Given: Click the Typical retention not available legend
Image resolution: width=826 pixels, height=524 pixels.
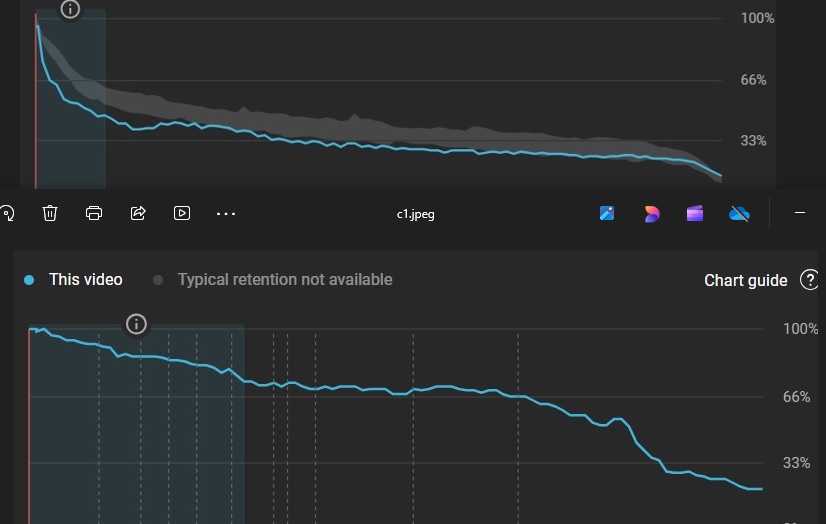Looking at the screenshot, I should point(273,280).
